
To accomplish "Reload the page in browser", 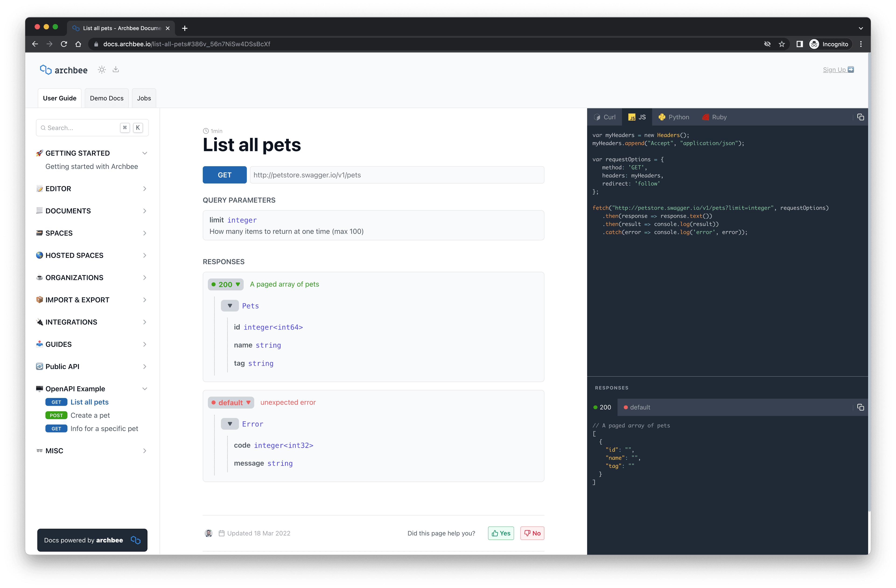I will 64,44.
